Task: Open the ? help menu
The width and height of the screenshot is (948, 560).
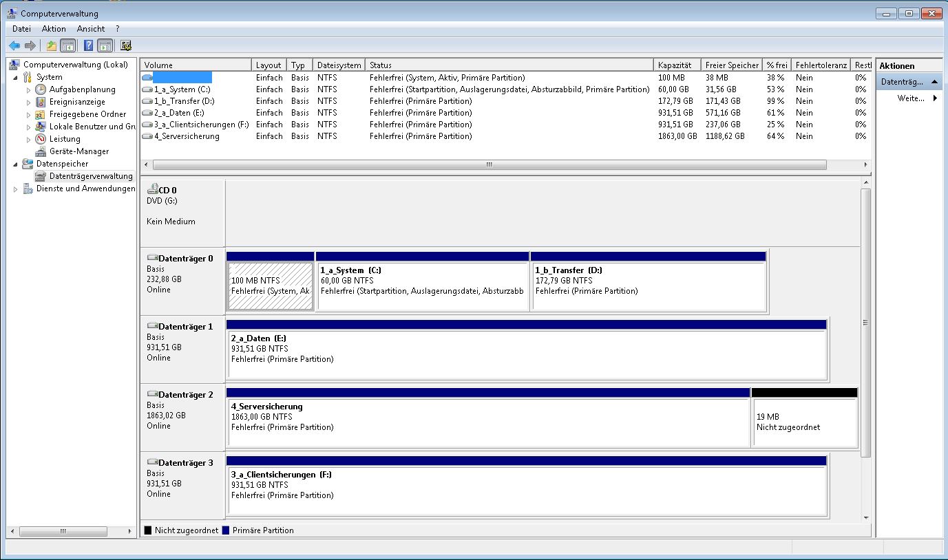Action: click(x=118, y=29)
